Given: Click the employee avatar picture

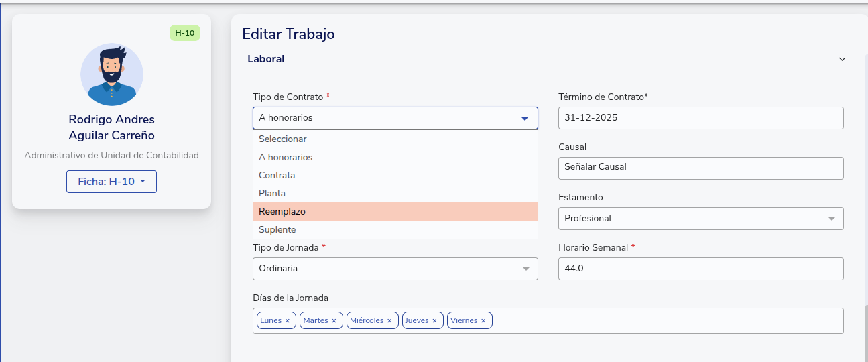Looking at the screenshot, I should coord(111,74).
